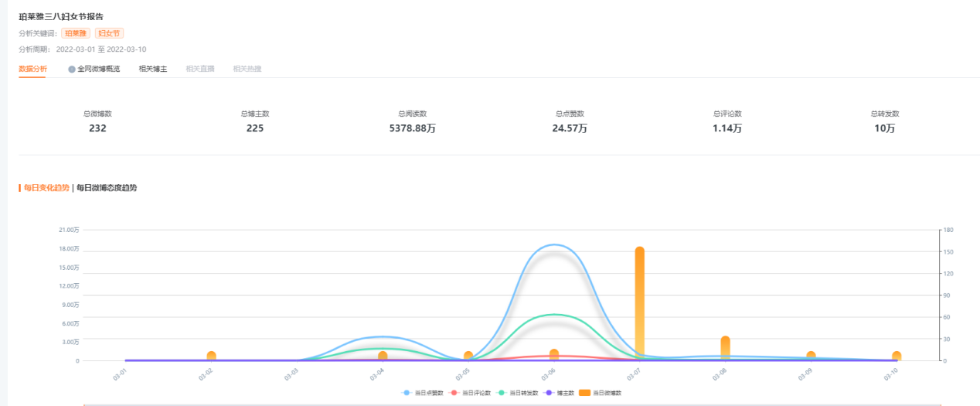Toggle the 当日点赞数 legend series
The height and width of the screenshot is (406, 980).
point(422,393)
